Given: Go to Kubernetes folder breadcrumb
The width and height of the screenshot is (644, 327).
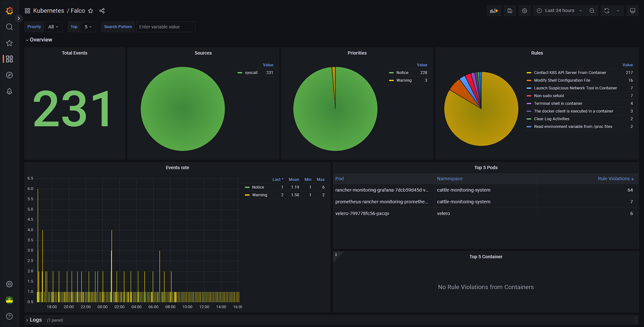Looking at the screenshot, I should coord(49,11).
